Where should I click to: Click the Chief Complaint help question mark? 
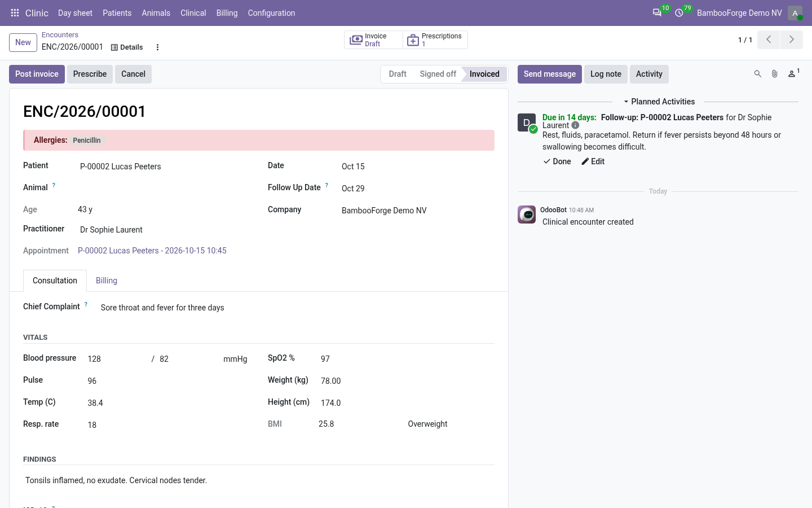[x=86, y=304]
